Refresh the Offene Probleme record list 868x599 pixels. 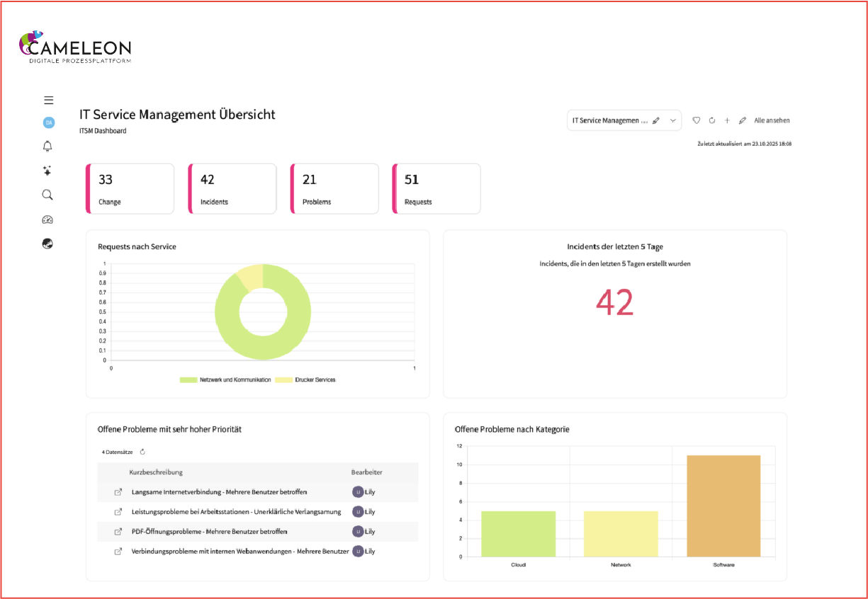tap(142, 452)
